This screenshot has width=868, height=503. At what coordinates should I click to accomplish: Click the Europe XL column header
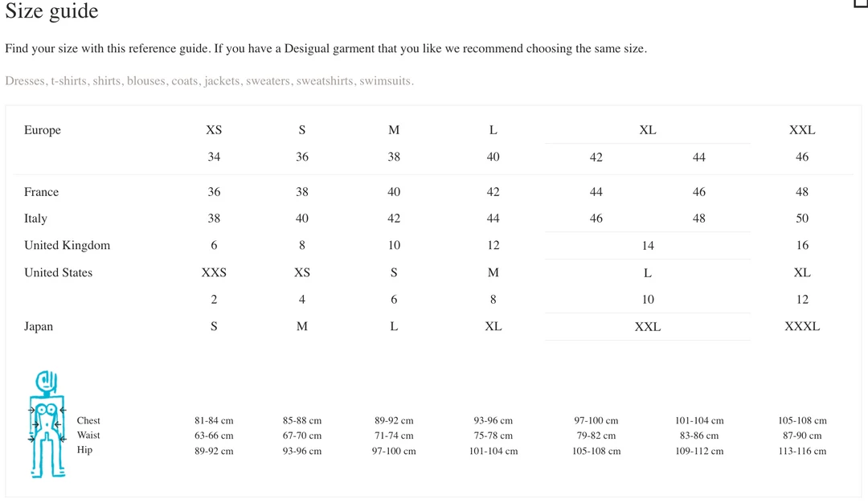pyautogui.click(x=647, y=130)
